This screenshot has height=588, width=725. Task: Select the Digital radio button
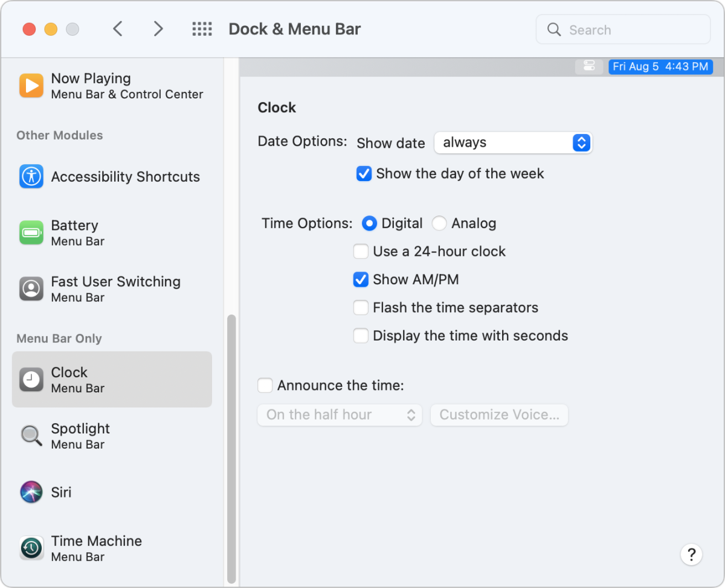click(369, 223)
